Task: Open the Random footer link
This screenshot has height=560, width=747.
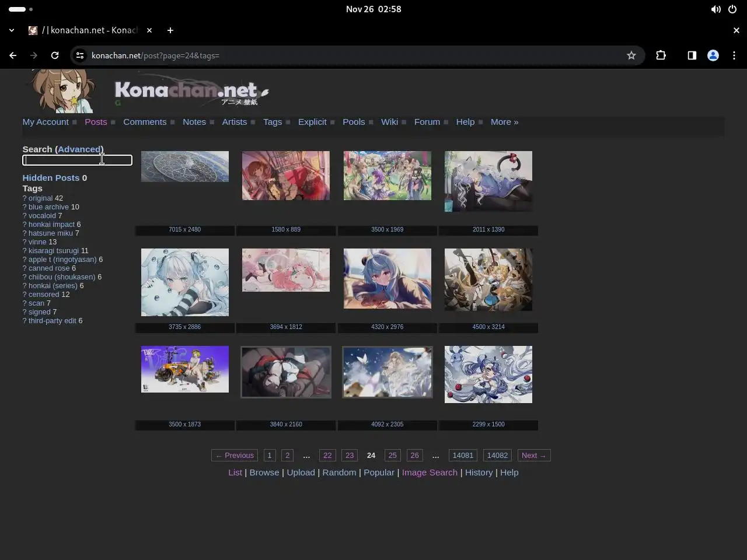Action: pyautogui.click(x=339, y=473)
